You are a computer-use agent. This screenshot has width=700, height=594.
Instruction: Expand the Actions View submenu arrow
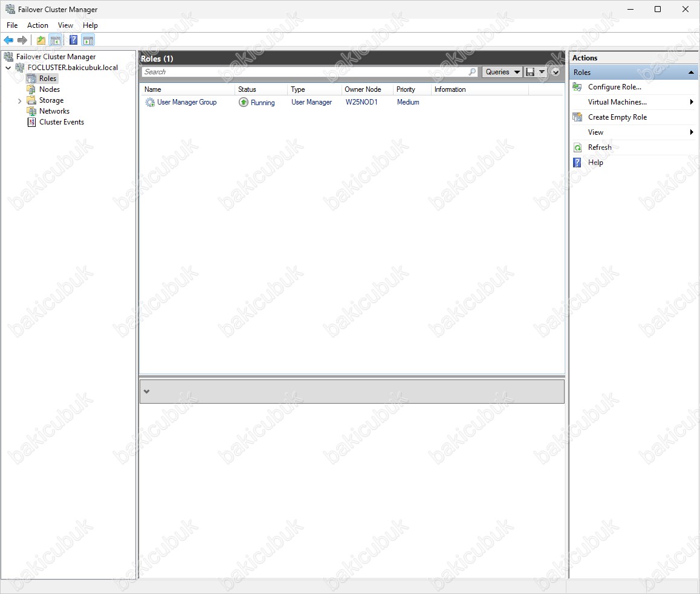[692, 132]
